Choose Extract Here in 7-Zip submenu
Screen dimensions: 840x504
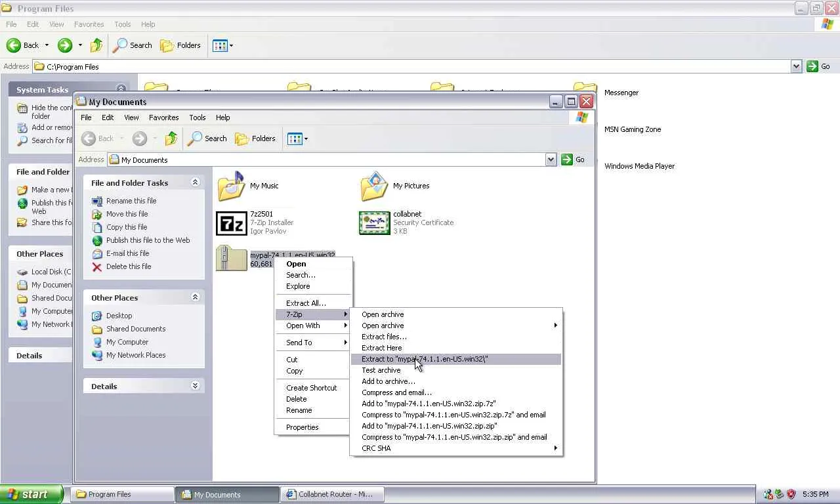point(456,348)
